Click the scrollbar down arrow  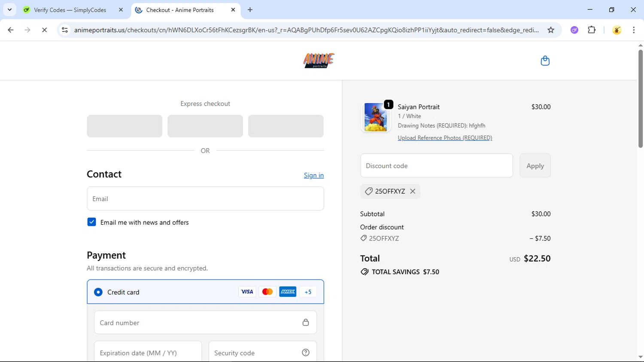[640, 357]
